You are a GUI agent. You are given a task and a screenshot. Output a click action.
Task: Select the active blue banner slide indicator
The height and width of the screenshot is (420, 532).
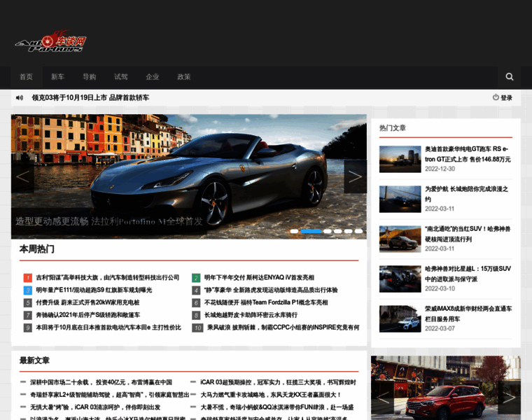pyautogui.click(x=311, y=231)
